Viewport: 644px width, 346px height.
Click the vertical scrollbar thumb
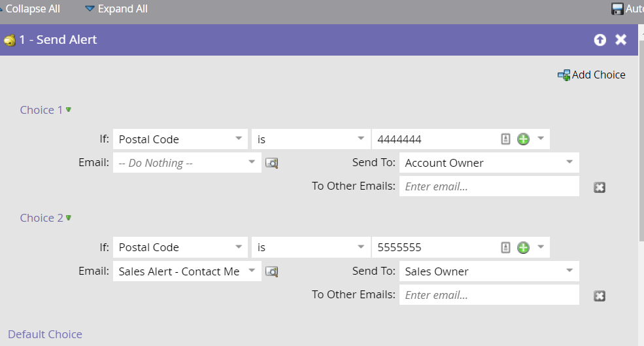641,133
